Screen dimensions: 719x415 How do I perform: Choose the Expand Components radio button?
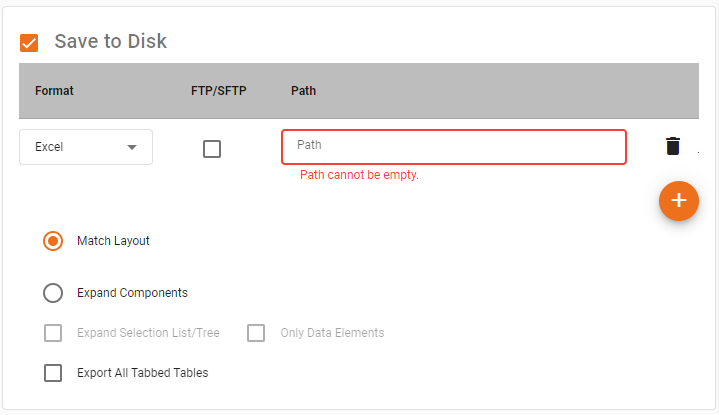click(x=54, y=293)
